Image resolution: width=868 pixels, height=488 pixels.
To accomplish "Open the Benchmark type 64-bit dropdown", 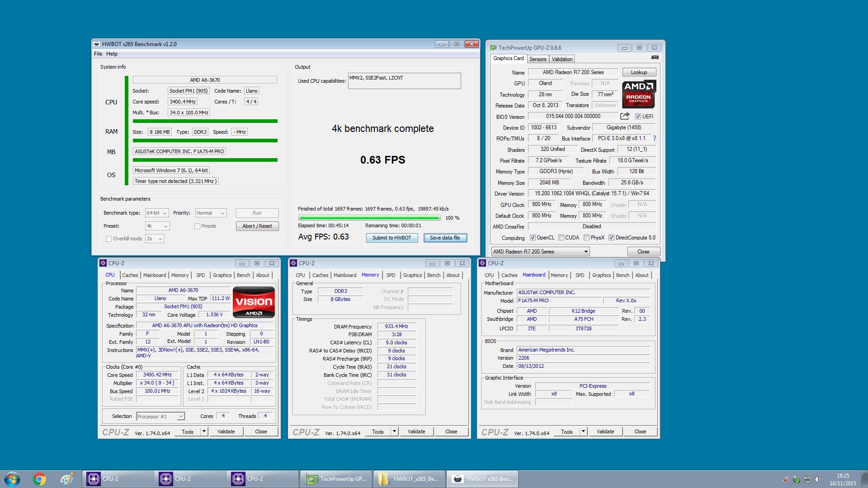I will coord(157,213).
